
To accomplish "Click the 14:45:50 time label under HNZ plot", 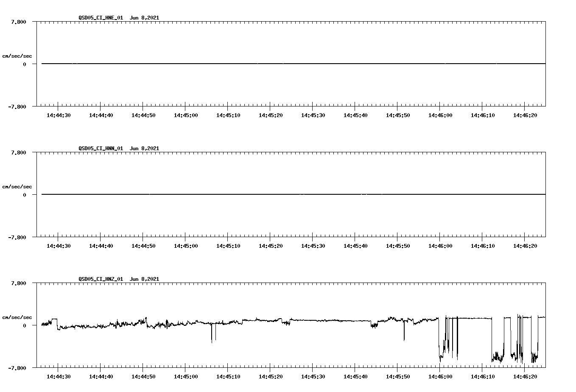I will point(398,376).
